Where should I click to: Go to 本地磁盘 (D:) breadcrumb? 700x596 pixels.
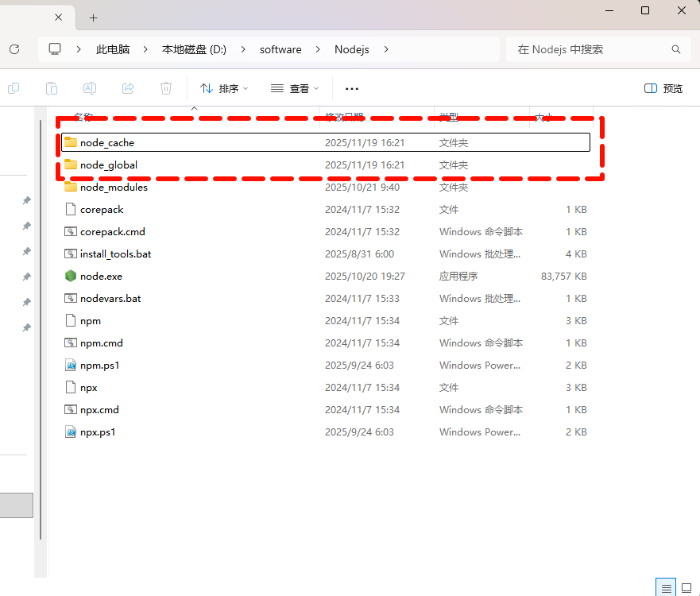194,49
